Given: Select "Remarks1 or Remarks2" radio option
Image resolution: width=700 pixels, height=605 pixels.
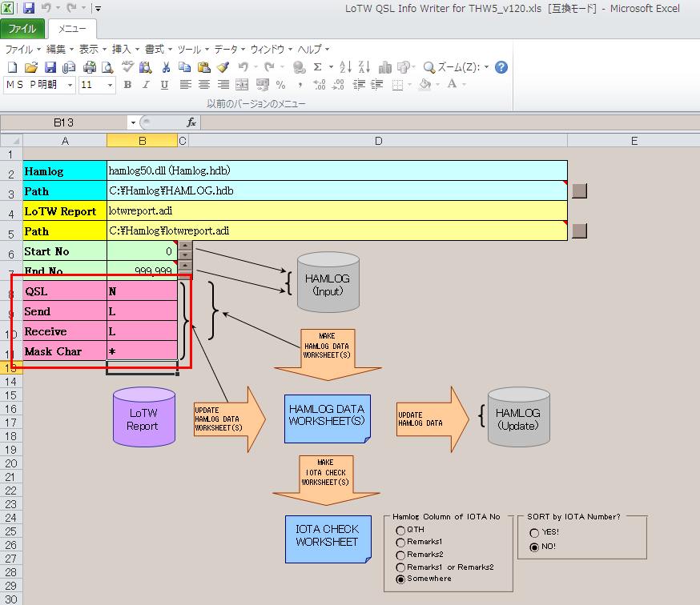Looking at the screenshot, I should pos(400,567).
